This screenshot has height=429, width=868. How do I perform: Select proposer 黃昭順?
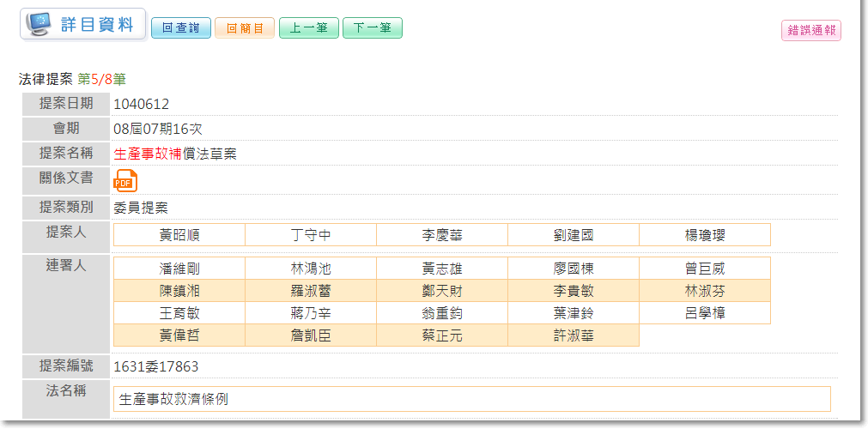click(x=179, y=235)
